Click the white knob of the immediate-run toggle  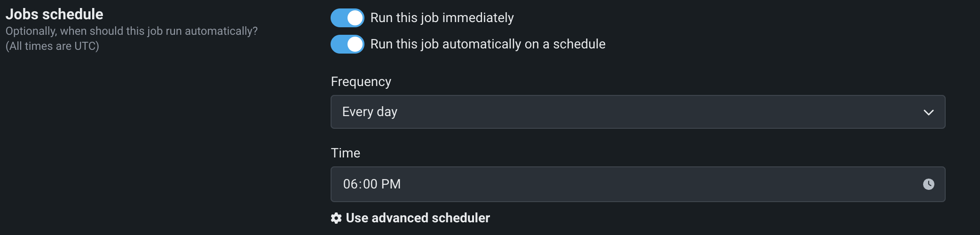pos(355,18)
